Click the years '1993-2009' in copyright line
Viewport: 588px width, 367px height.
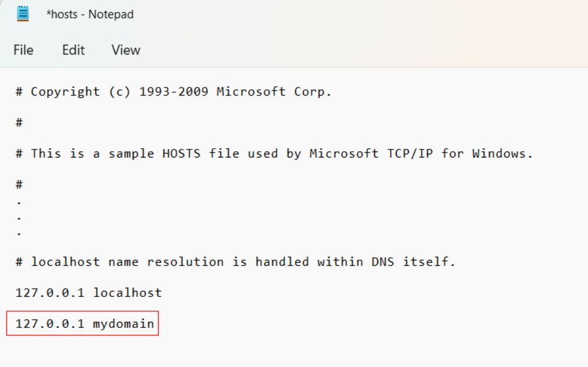coord(173,92)
